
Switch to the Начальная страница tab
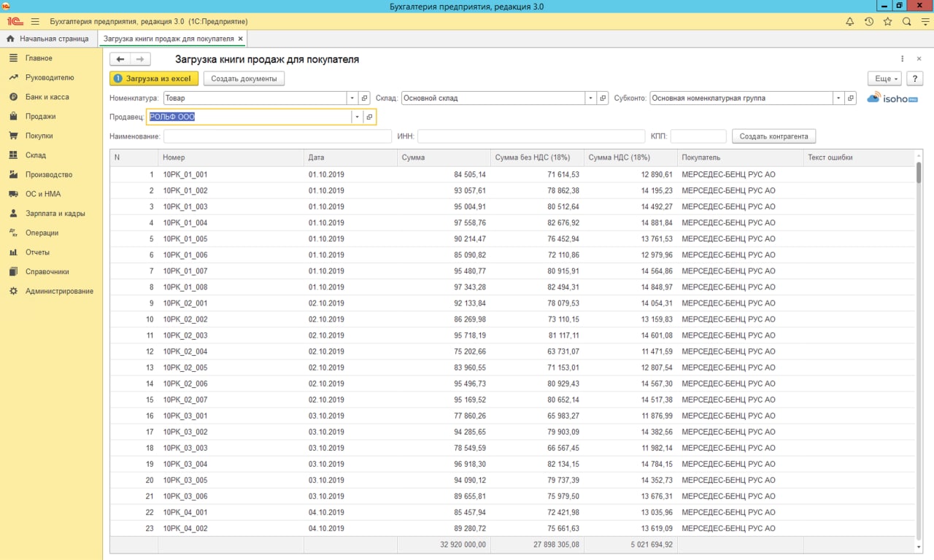click(48, 39)
